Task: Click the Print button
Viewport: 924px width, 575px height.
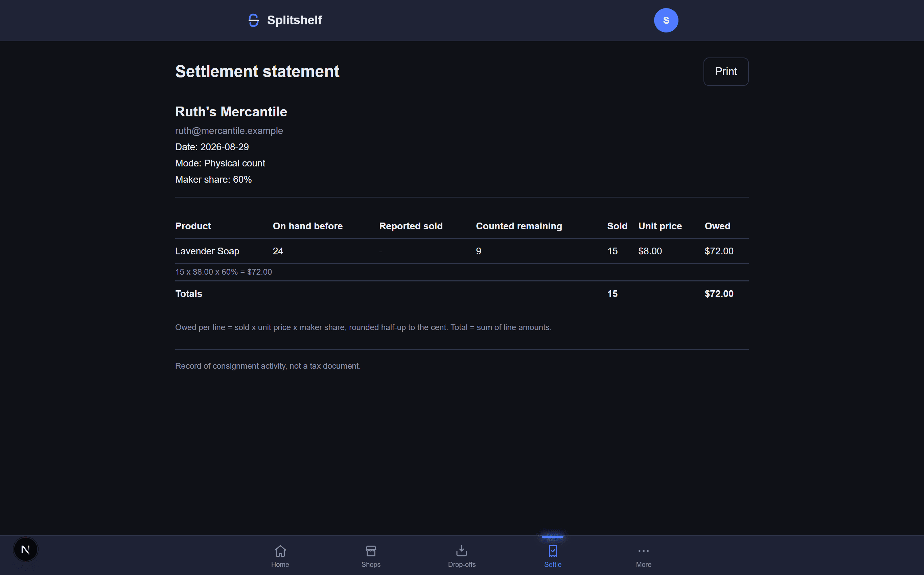Action: 725,71
